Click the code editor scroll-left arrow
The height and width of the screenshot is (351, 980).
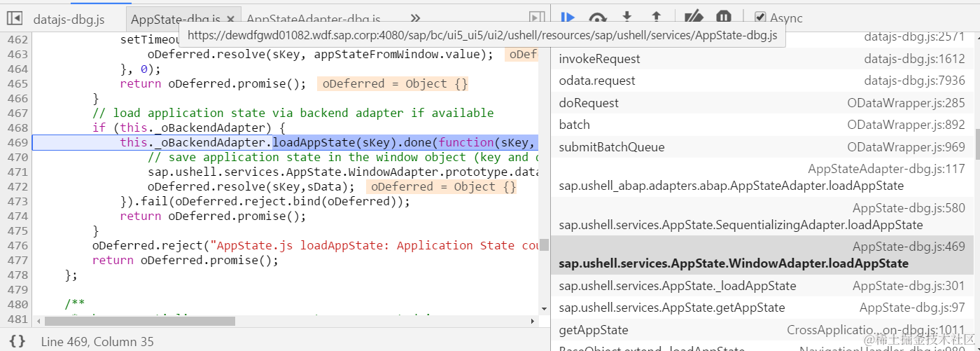pyautogui.click(x=37, y=321)
